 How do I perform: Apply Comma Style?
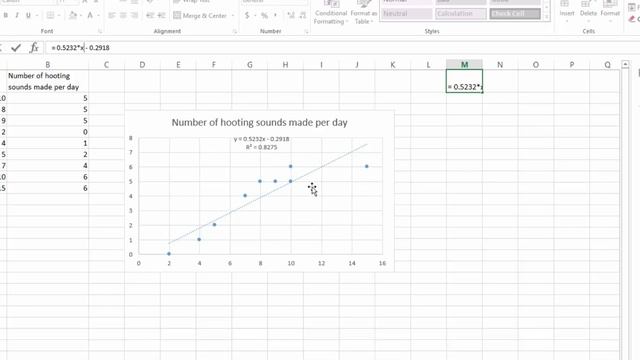pyautogui.click(x=276, y=16)
